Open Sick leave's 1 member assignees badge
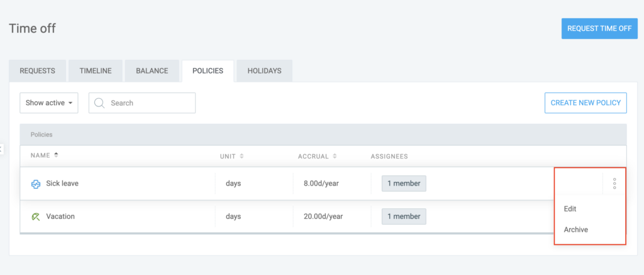This screenshot has height=275, width=644. point(404,184)
